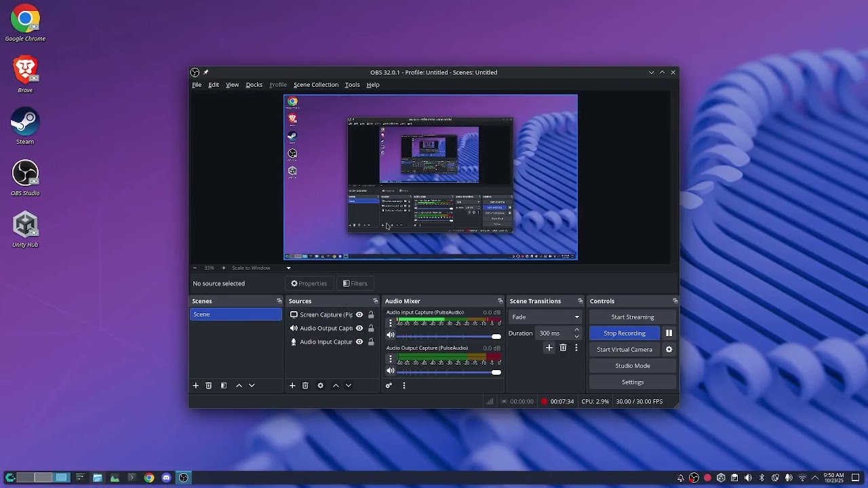Open Audio Input Capture mixer options menu
868x488 pixels.
[391, 323]
